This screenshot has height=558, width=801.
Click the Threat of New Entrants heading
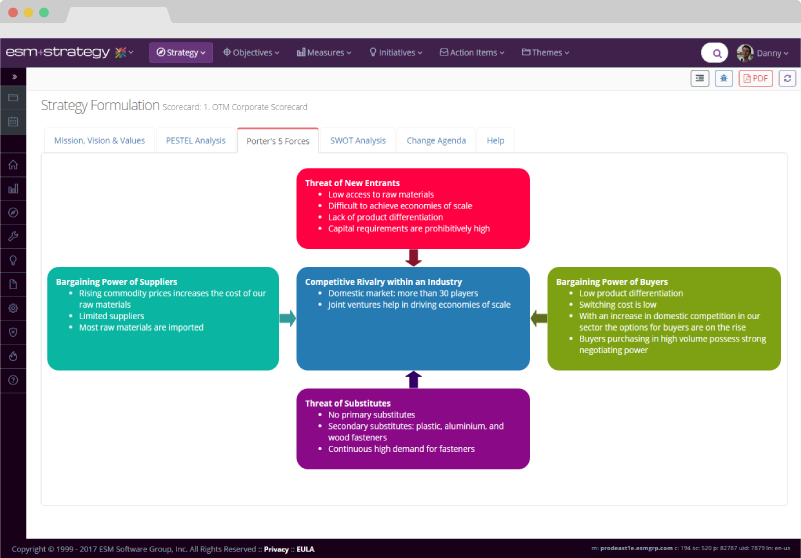coord(352,183)
